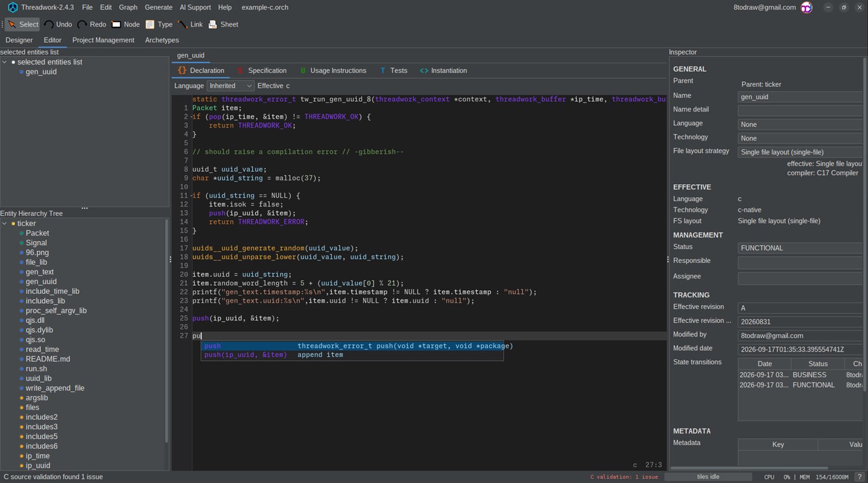Screen dimensions: 868x483
Task: Select write_append_file in the hierarchy tree
Action: [x=55, y=388]
